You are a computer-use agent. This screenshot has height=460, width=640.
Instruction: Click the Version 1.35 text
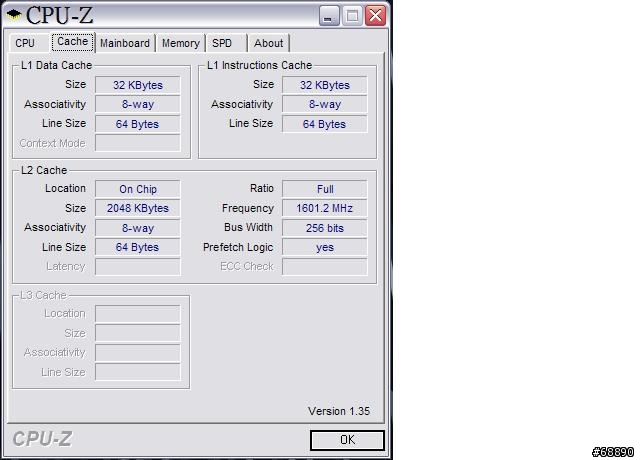point(339,411)
